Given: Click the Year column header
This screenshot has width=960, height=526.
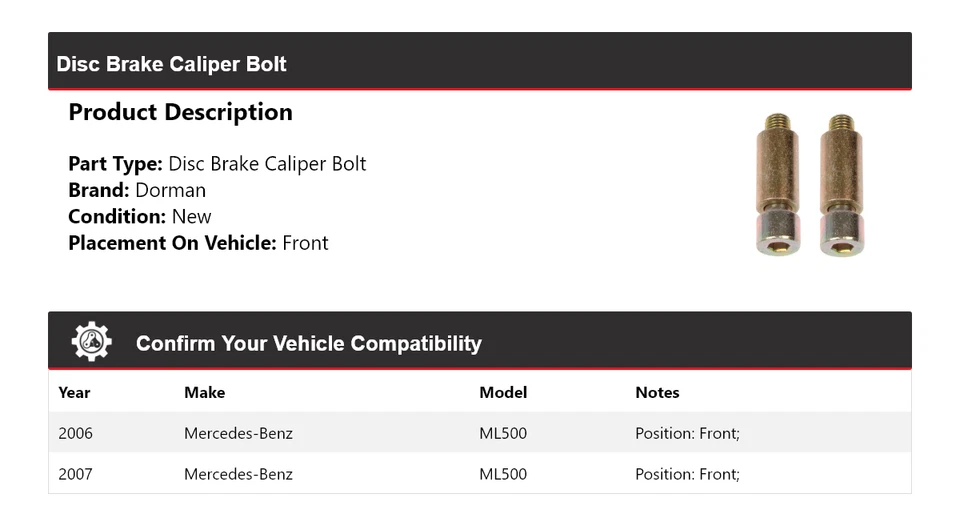Looking at the screenshot, I should pyautogui.click(x=74, y=393).
